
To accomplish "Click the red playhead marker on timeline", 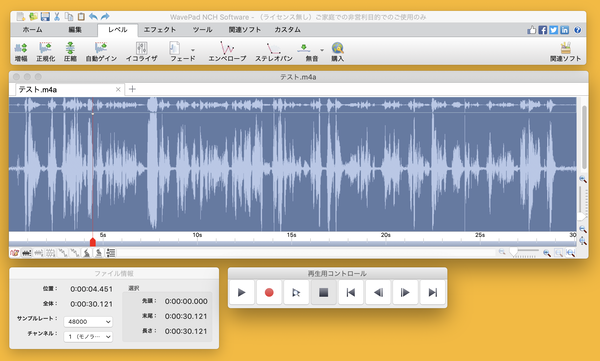I will tap(93, 242).
